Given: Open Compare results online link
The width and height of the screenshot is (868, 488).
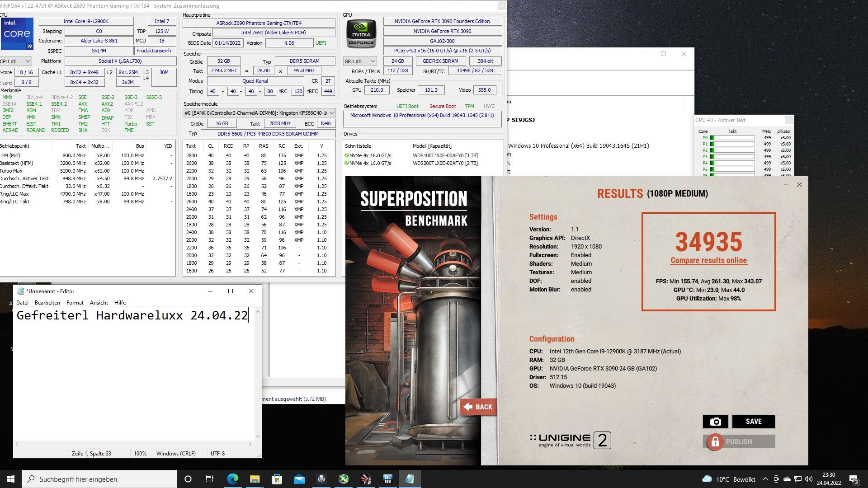Looking at the screenshot, I should [x=708, y=260].
